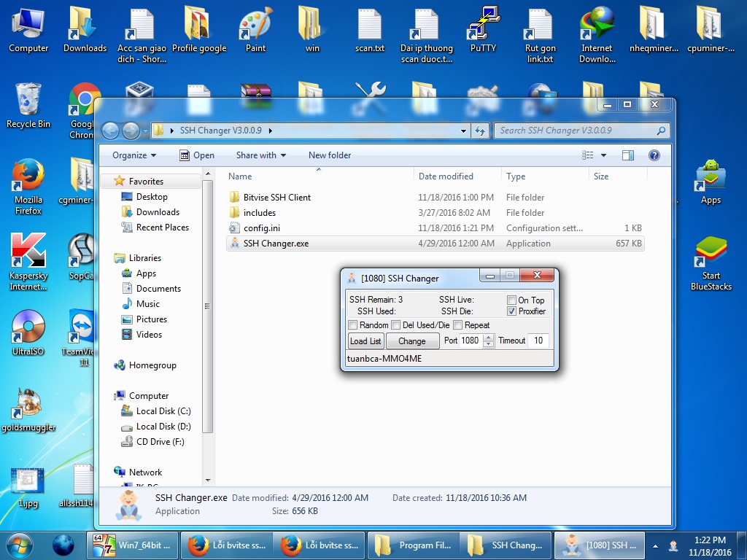Click the Port number field
747x560 pixels.
coord(471,341)
